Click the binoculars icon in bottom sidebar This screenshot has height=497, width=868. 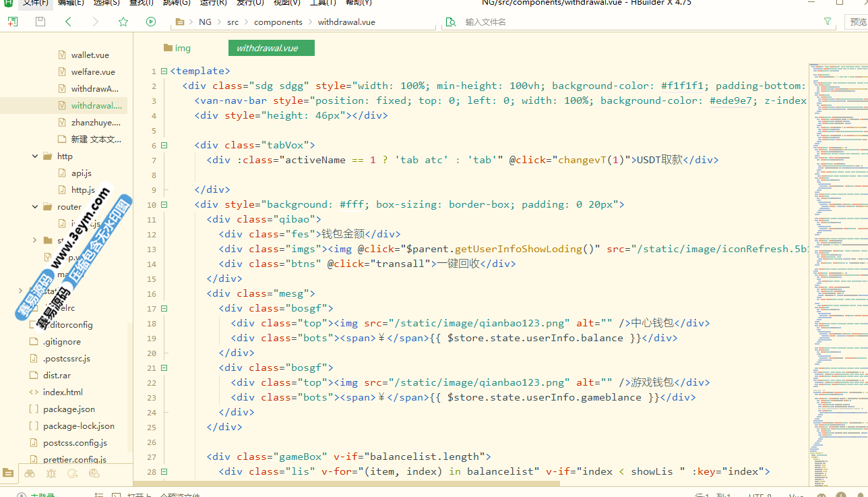[30, 473]
